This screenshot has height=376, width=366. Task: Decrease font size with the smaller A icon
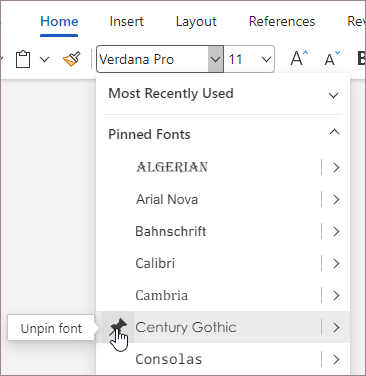click(x=332, y=59)
